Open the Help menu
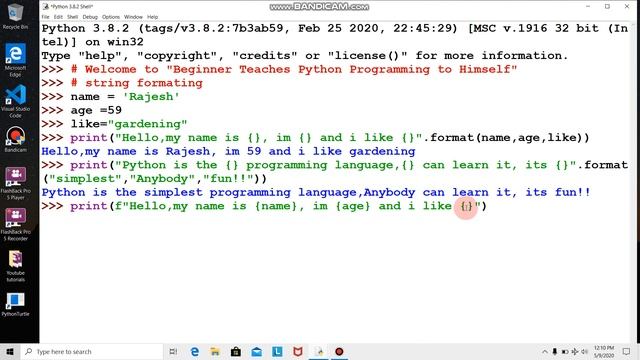The height and width of the screenshot is (360, 640). click(x=152, y=17)
